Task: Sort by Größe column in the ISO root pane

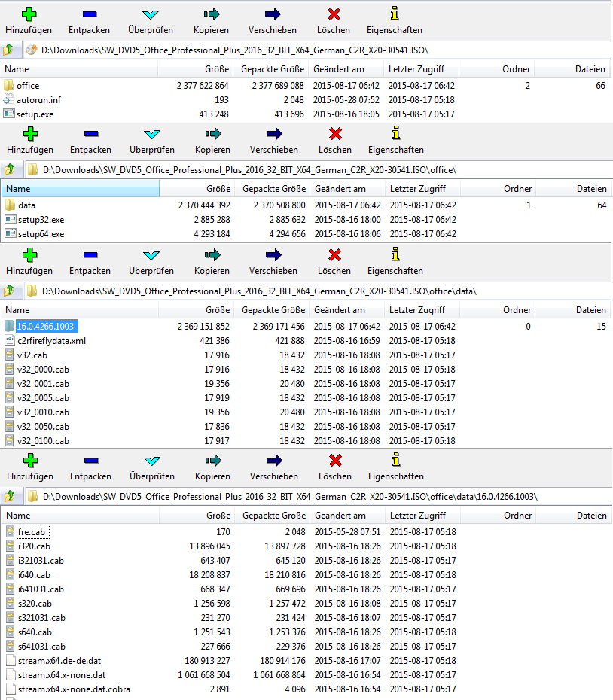Action: 194,69
